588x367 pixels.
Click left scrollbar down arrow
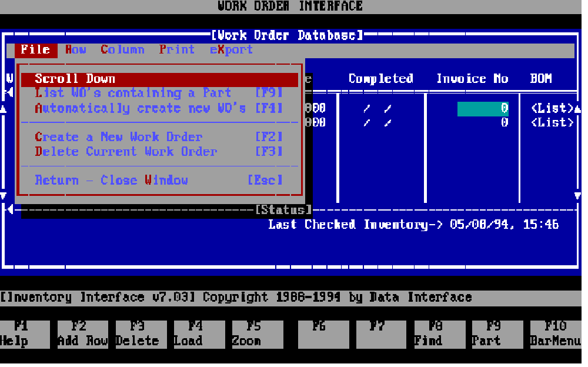pyautogui.click(x=3, y=195)
